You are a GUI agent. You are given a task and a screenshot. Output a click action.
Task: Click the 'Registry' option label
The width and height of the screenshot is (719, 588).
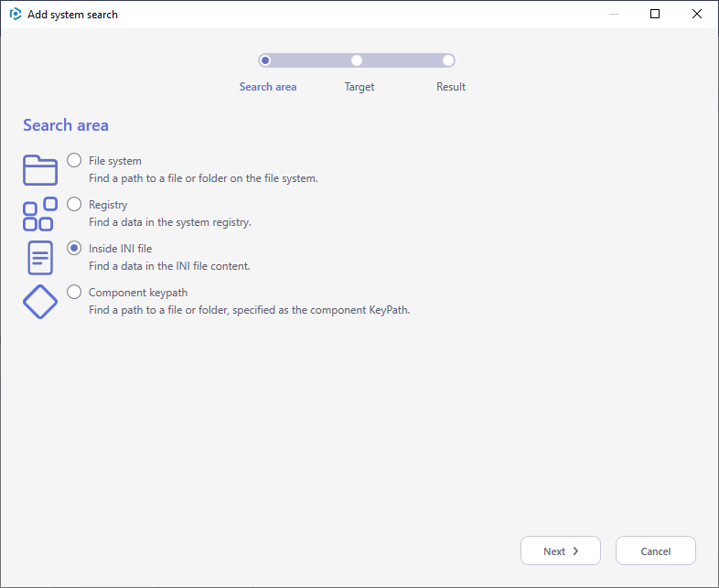[x=108, y=205]
